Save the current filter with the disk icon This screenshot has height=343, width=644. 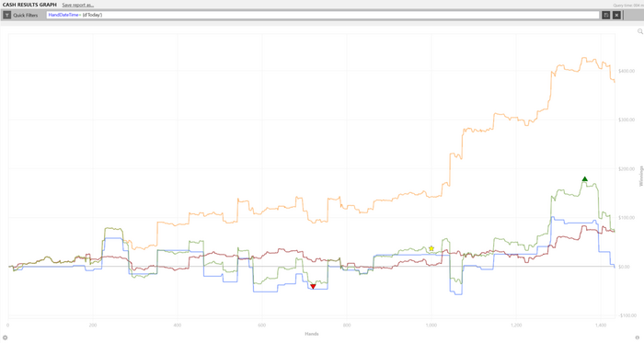605,16
